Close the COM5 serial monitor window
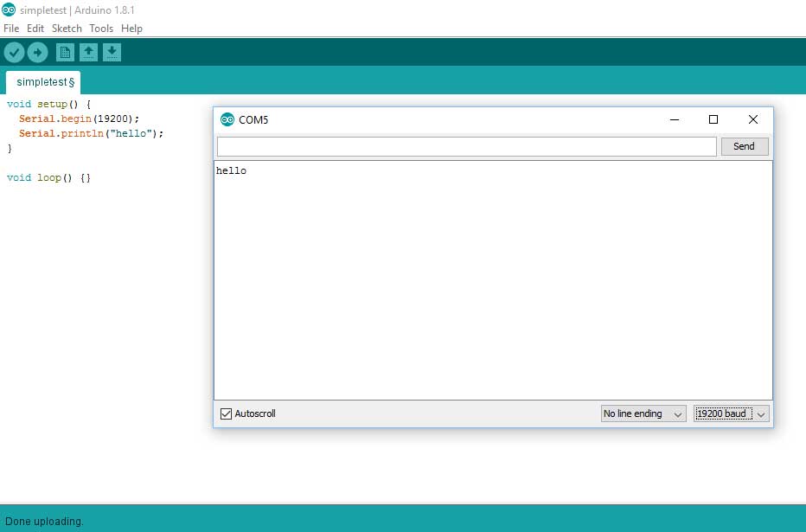The height and width of the screenshot is (532, 806). tap(753, 119)
